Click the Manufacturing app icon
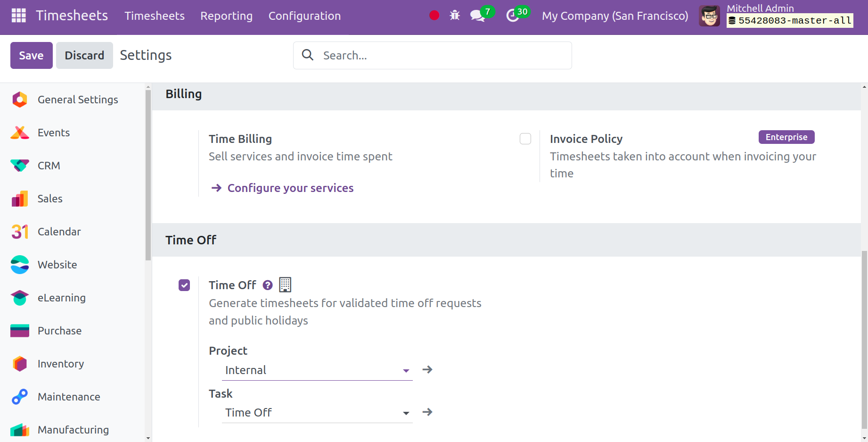868x442 pixels. pos(20,430)
